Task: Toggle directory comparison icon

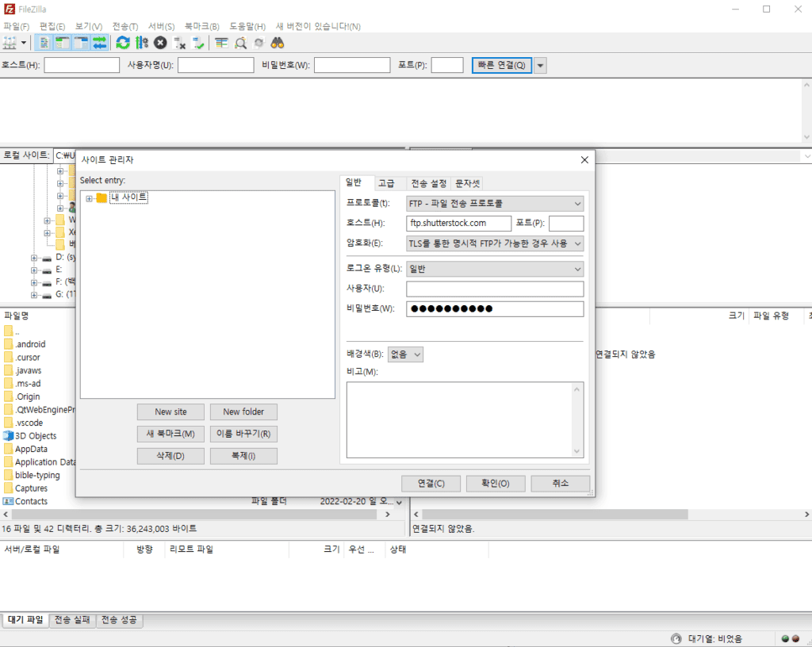Action: [240, 43]
